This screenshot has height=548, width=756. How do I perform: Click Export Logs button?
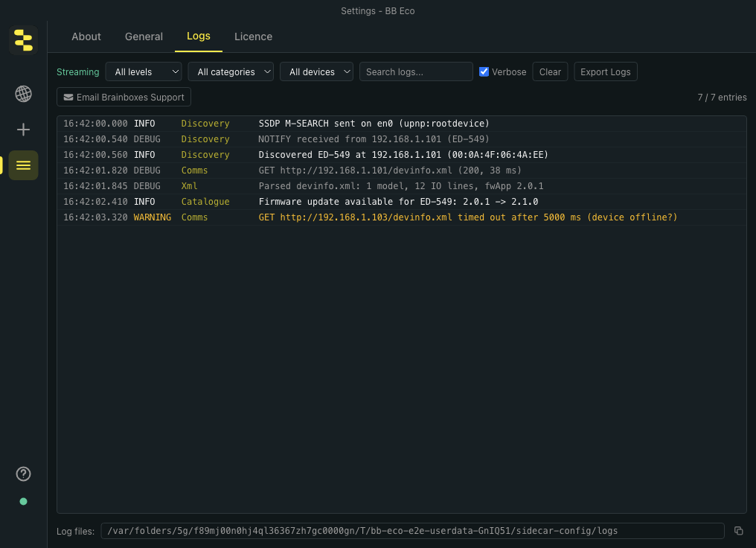[x=605, y=71]
